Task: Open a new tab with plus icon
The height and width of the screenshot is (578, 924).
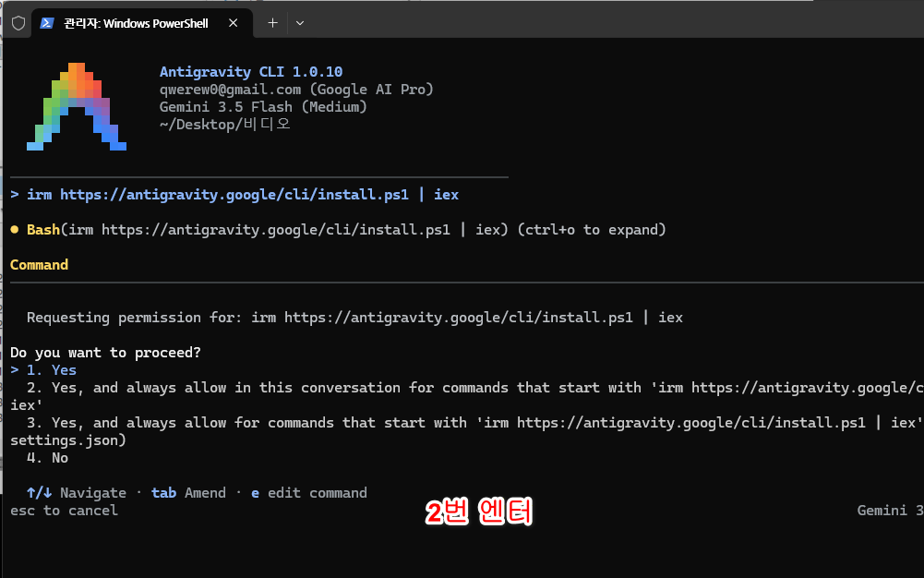Action: pyautogui.click(x=272, y=23)
